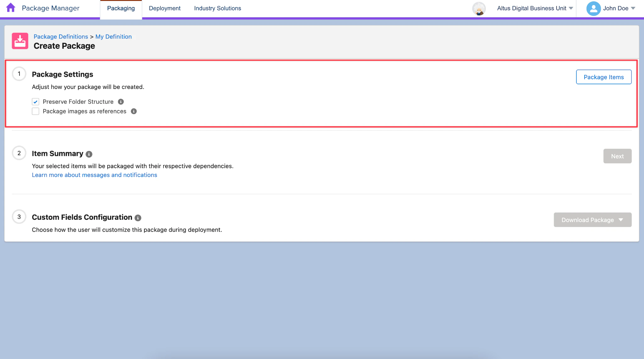The image size is (644, 359).
Task: Open Learn more about messages and notifications
Action: click(x=94, y=175)
